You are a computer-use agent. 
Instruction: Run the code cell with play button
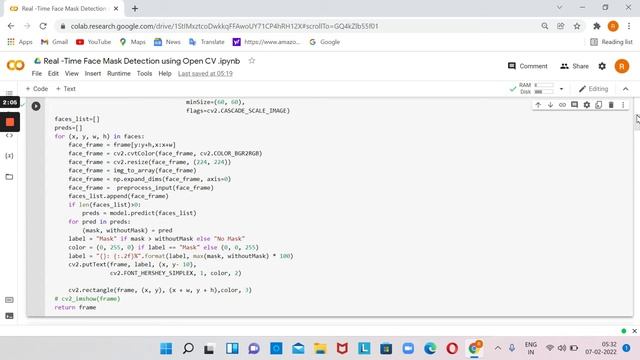pyautogui.click(x=36, y=106)
